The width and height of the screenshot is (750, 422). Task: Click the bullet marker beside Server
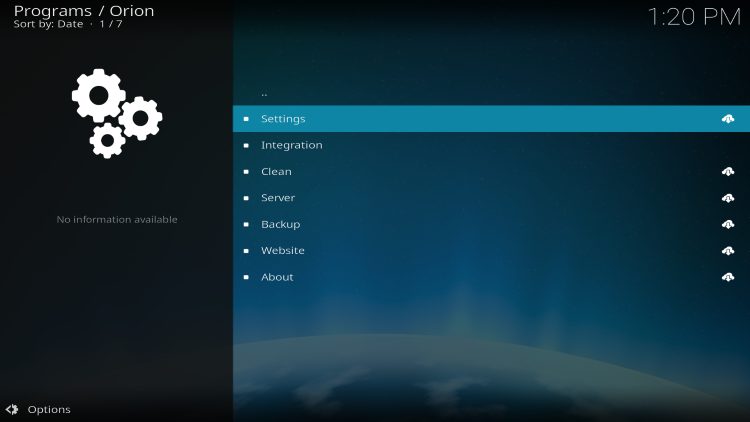click(x=246, y=198)
